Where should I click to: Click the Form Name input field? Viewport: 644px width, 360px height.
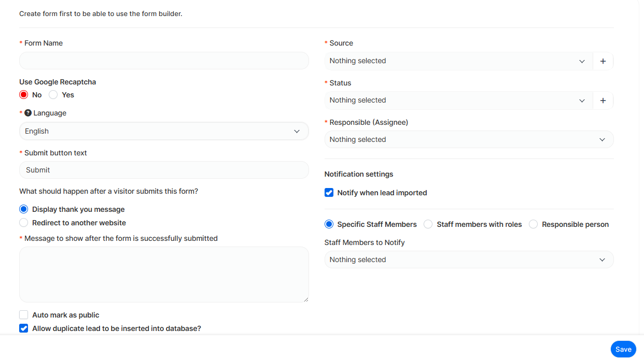164,61
